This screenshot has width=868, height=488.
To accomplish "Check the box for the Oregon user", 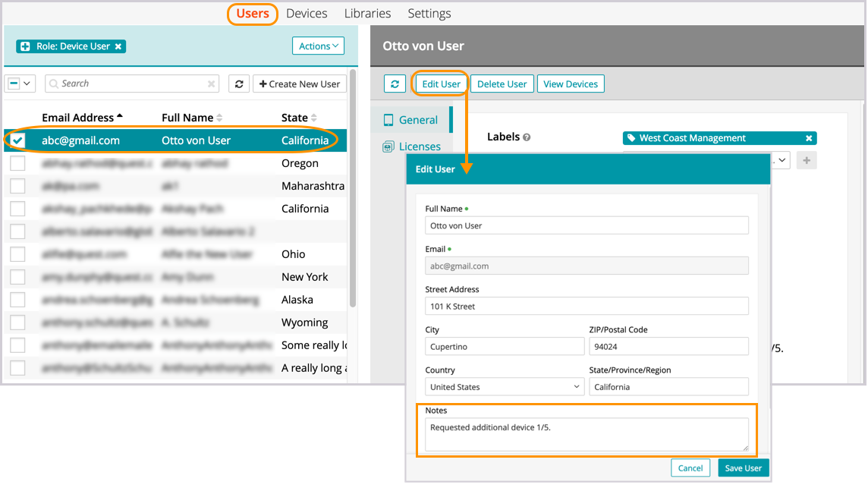I will tap(17, 163).
